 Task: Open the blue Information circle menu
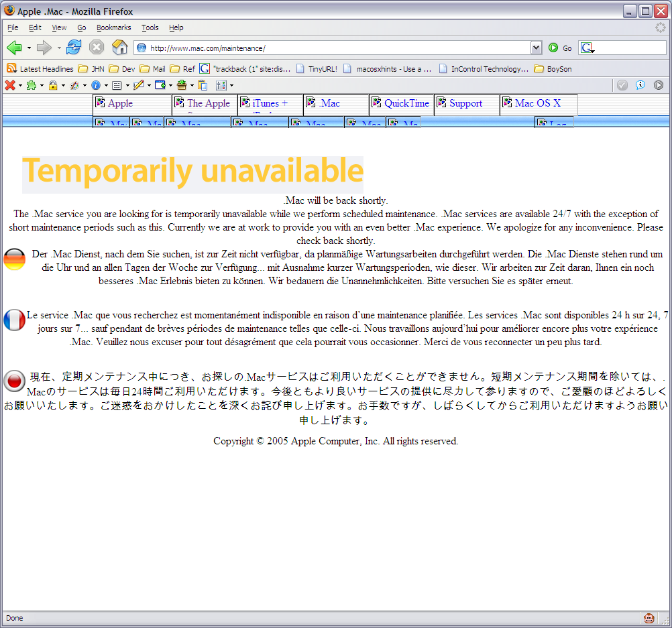(x=96, y=85)
